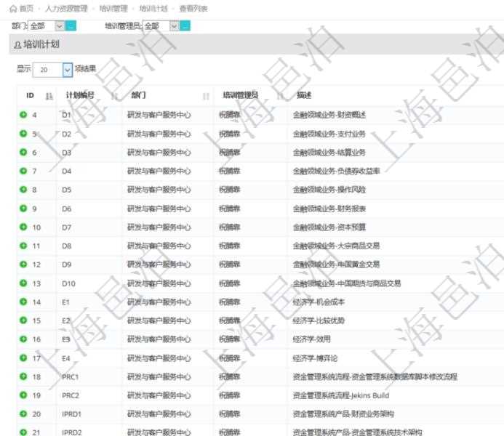The height and width of the screenshot is (436, 504).
Task: Expand row details for ID 16
Action: (23, 339)
